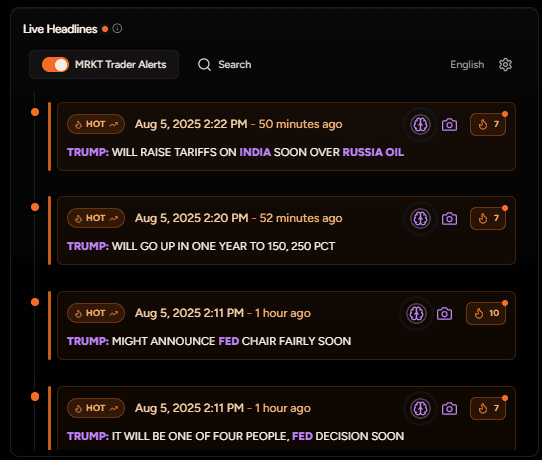
Task: Click TRUMP: tag in the 150, 250 PCT headline
Action: pyautogui.click(x=88, y=246)
